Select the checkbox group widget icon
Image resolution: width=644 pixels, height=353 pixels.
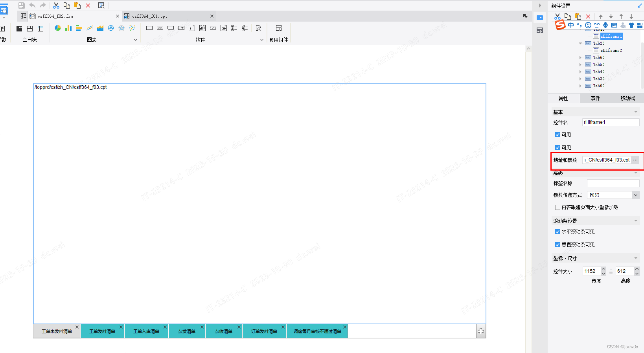(245, 28)
